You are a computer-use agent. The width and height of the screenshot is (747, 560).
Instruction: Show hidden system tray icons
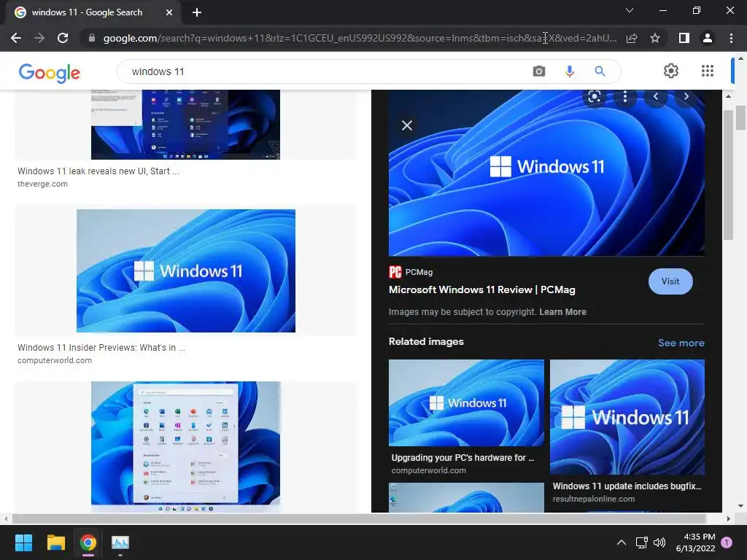pos(622,542)
